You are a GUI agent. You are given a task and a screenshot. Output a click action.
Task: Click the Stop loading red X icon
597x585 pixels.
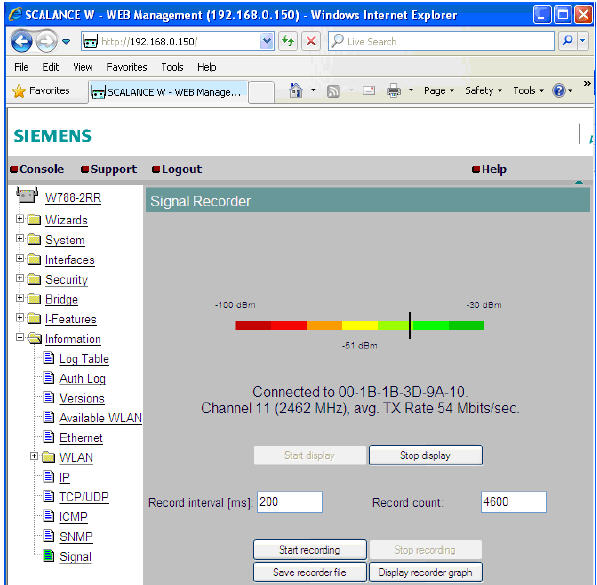pyautogui.click(x=311, y=41)
